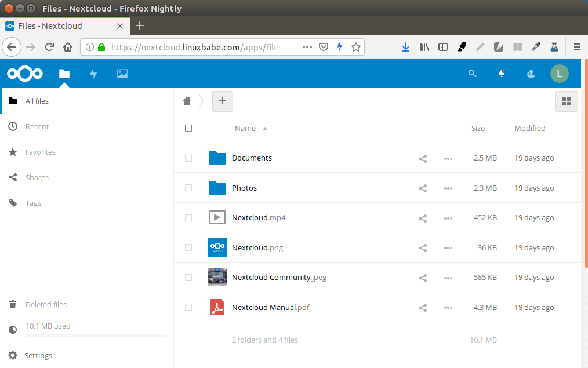Image resolution: width=588 pixels, height=368 pixels.
Task: Go to home folder breadcrumb
Action: point(187,101)
